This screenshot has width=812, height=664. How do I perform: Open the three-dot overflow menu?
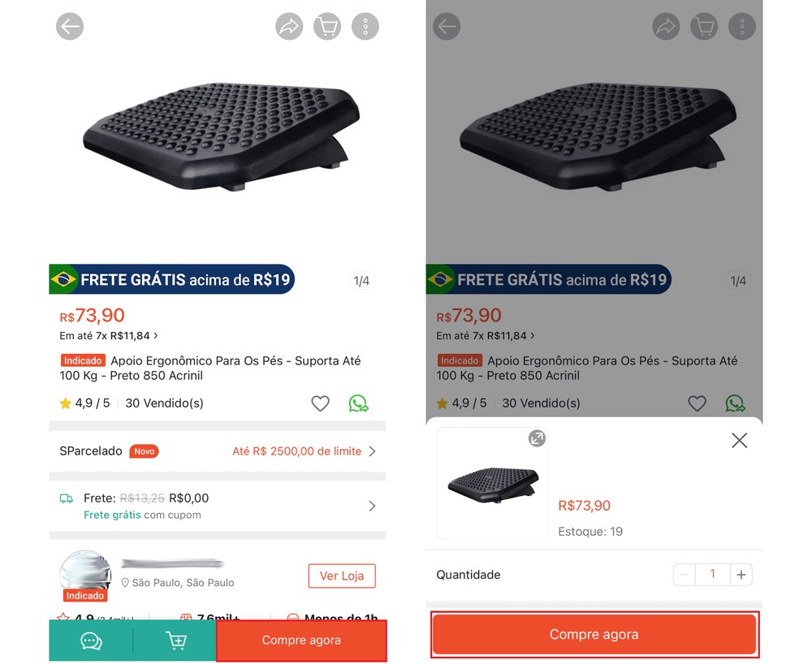pos(365,26)
